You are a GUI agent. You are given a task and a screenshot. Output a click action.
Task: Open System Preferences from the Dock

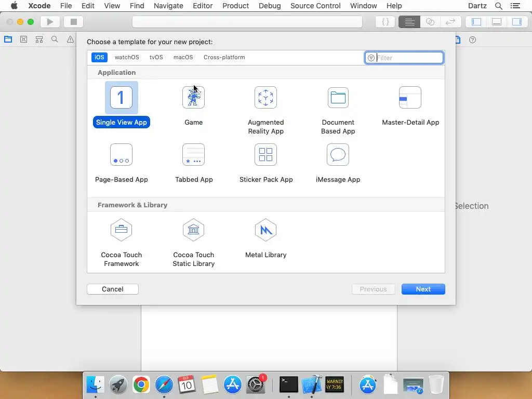256,384
